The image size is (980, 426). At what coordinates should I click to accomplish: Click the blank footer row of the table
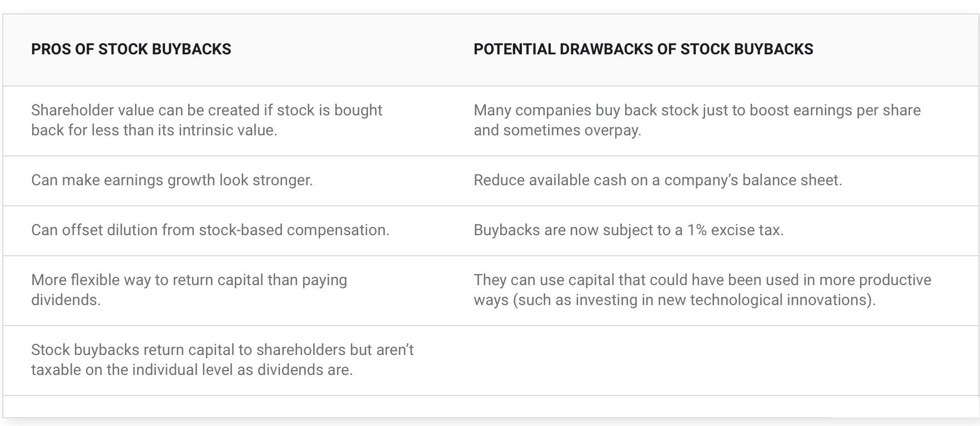[491, 406]
